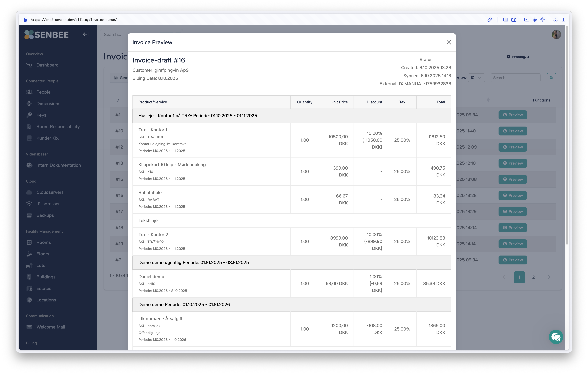Click the Dashboard sidebar icon
588x374 pixels.
[29, 65]
